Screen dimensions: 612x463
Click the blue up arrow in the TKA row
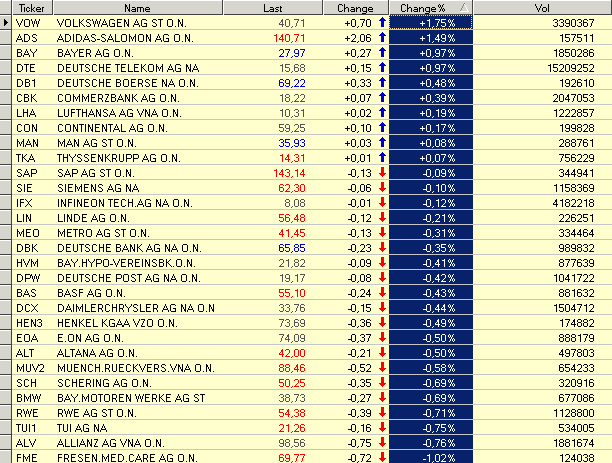(382, 157)
